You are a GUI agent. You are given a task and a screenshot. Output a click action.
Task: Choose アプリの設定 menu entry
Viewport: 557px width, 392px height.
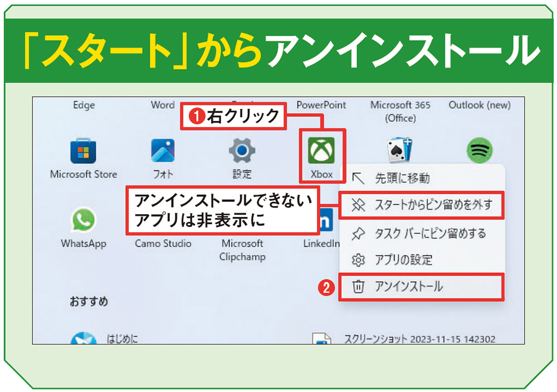422,260
